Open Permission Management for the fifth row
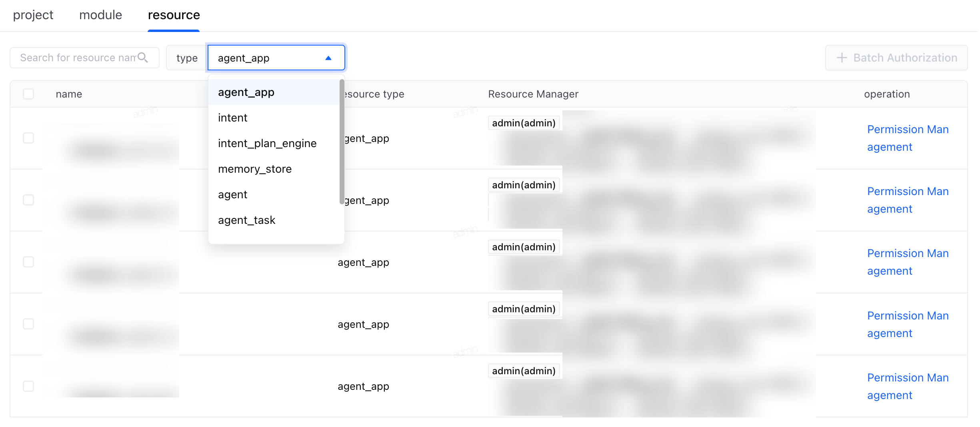Viewport: 980px width, 427px height. tap(908, 387)
